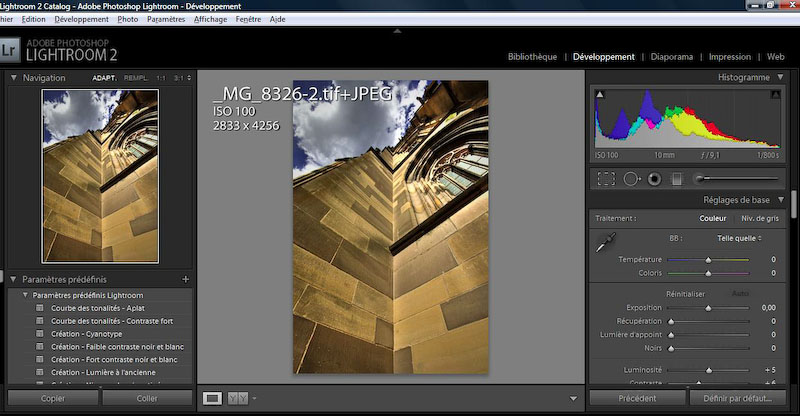This screenshot has width=800, height=416.
Task: Switch to the Diaporama module
Action: (x=671, y=57)
